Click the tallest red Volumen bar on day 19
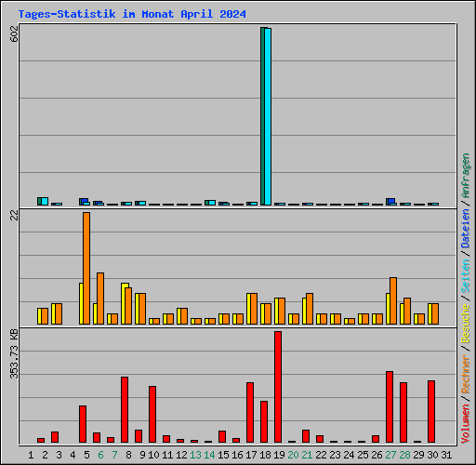 pyautogui.click(x=278, y=387)
